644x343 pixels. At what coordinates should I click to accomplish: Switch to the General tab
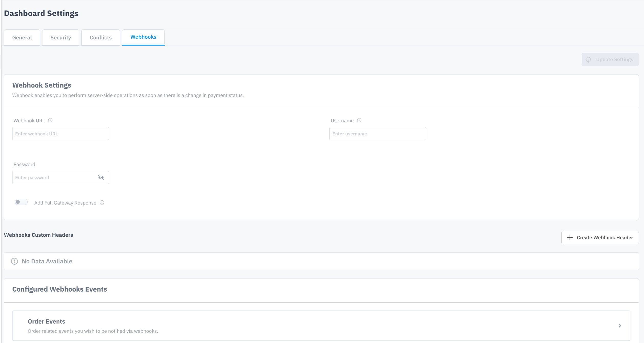[x=22, y=38]
